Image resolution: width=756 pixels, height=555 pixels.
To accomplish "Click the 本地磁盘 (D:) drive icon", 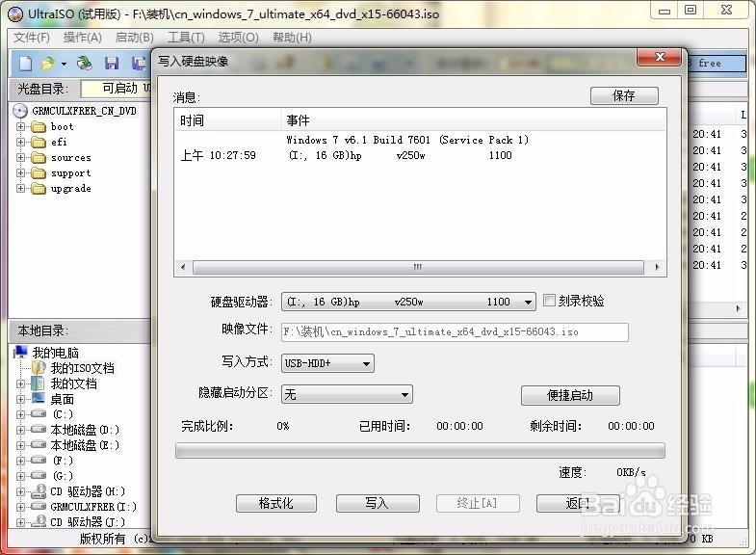I will [39, 429].
